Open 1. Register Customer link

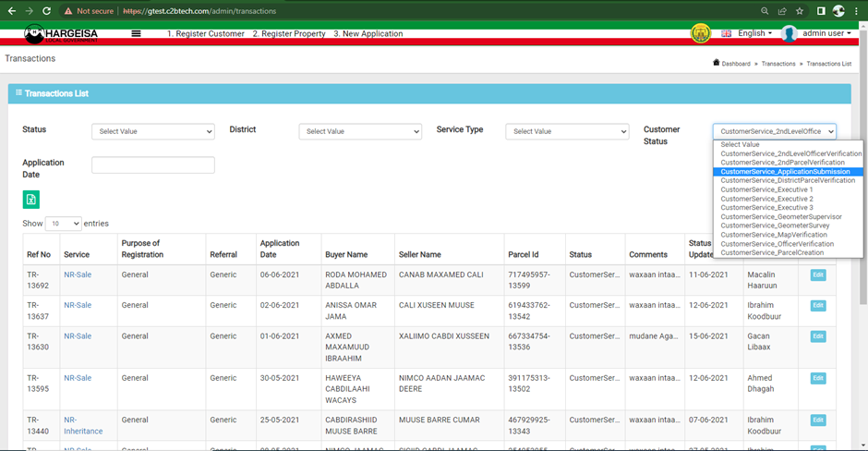(206, 34)
